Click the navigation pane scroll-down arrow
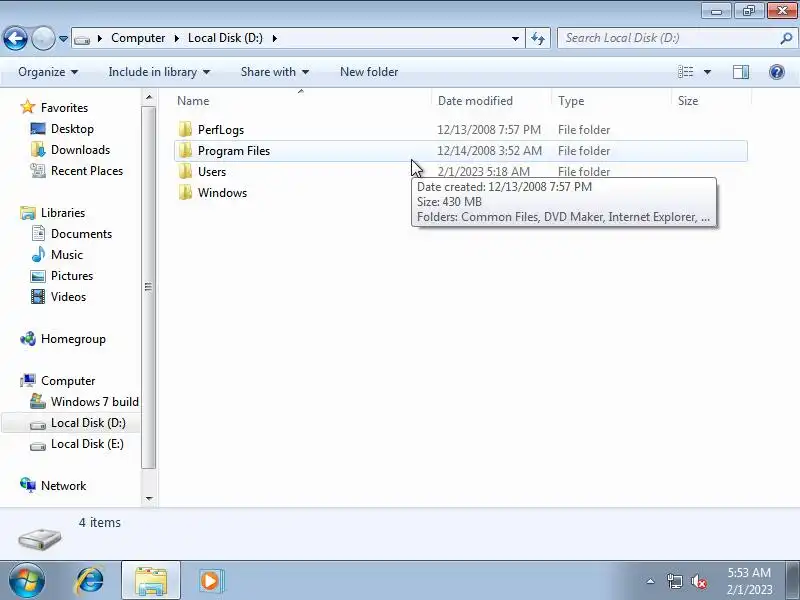 click(x=149, y=498)
